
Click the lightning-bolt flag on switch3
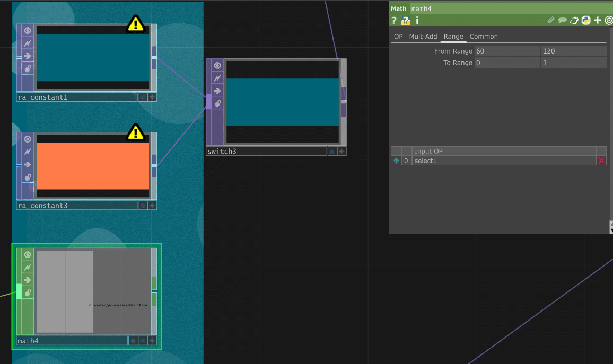[x=217, y=78]
